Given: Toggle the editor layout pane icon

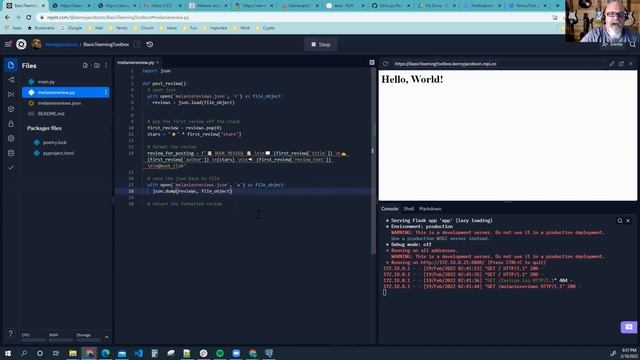Looking at the screenshot, I should 372,62.
